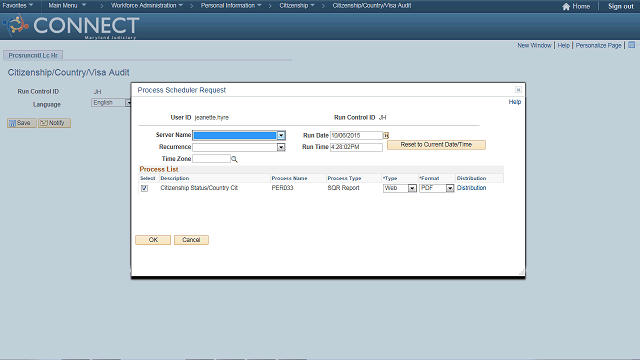The image size is (640, 360).
Task: Click the OK button in dialog
Action: (153, 240)
